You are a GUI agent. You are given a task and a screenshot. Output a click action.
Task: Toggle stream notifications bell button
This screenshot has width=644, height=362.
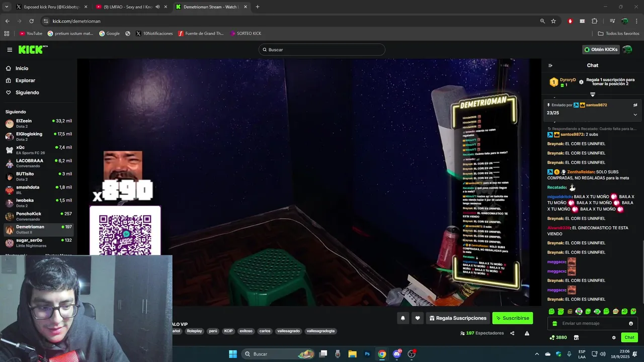[x=403, y=318]
